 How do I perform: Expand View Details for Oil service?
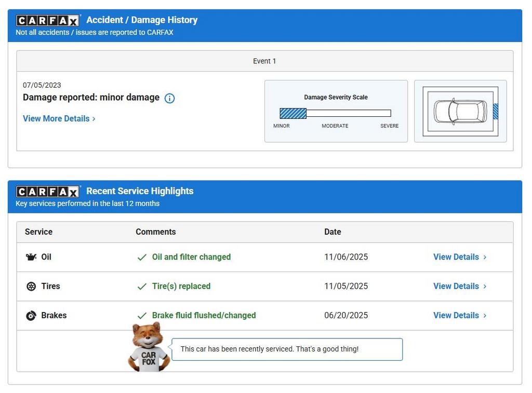[x=459, y=257]
